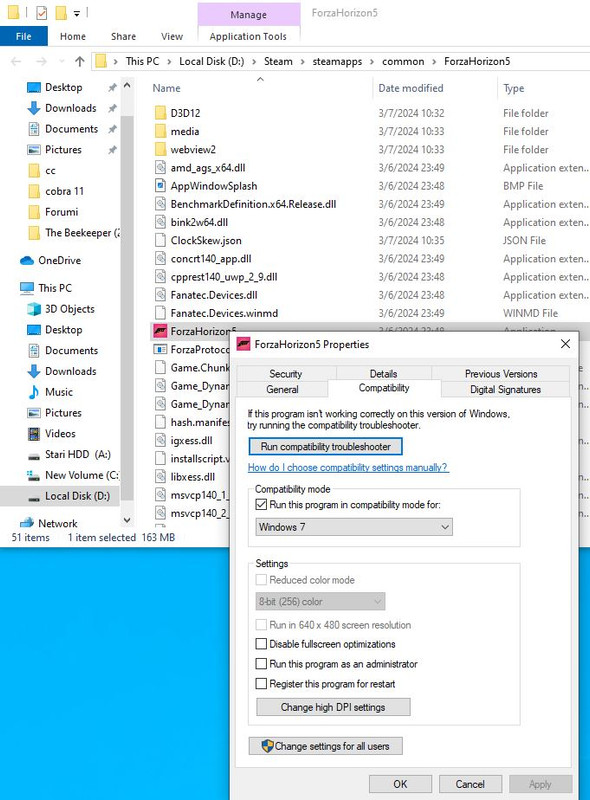Open Videos folder in navigation pane
The width and height of the screenshot is (590, 800).
[60, 434]
